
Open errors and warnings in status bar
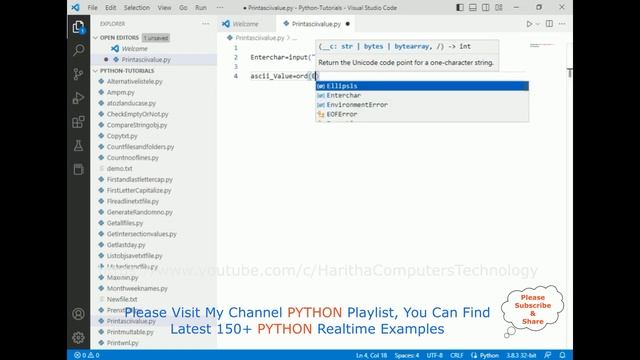pos(87,355)
